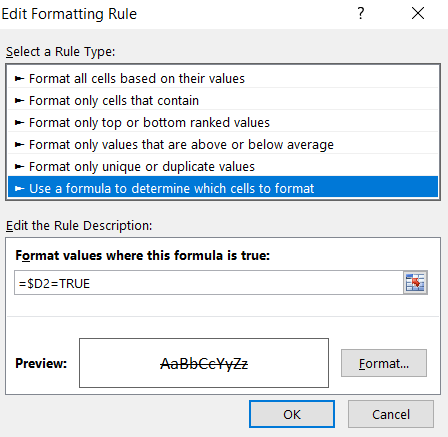Choose 'Format only values that are above or below average'
Image resolution: width=448 pixels, height=437 pixels.
coord(223,144)
